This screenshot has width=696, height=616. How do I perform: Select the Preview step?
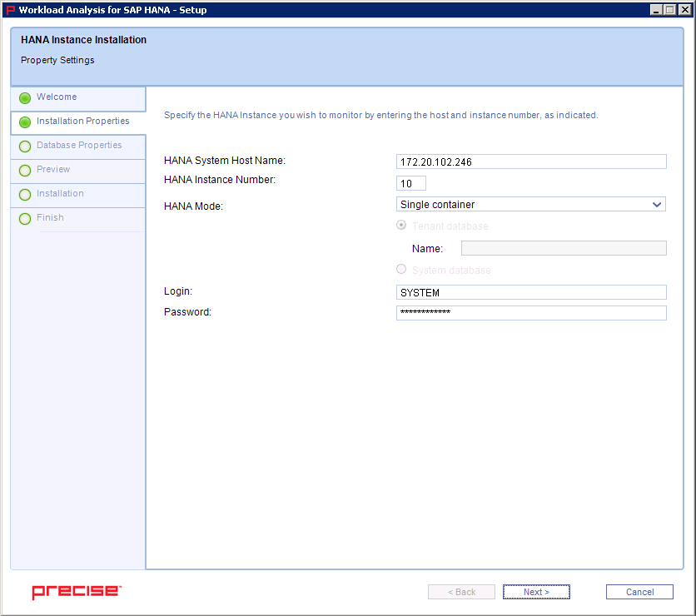click(78, 171)
